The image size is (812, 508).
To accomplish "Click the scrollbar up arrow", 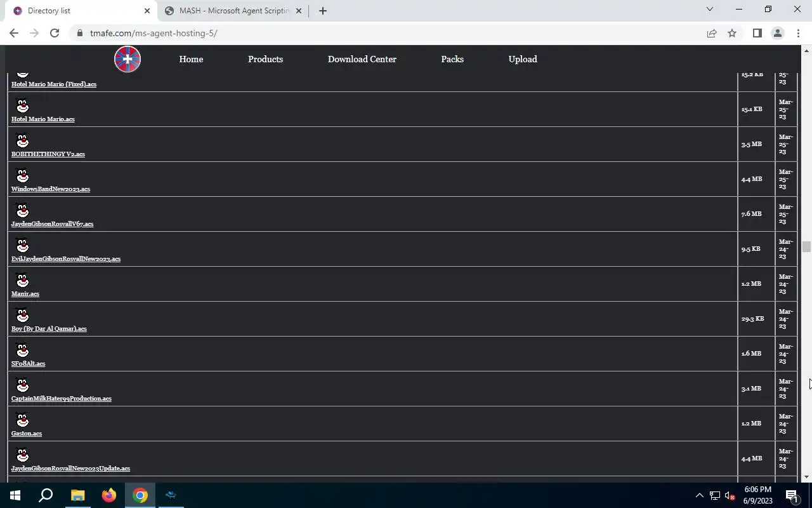I will [806, 50].
